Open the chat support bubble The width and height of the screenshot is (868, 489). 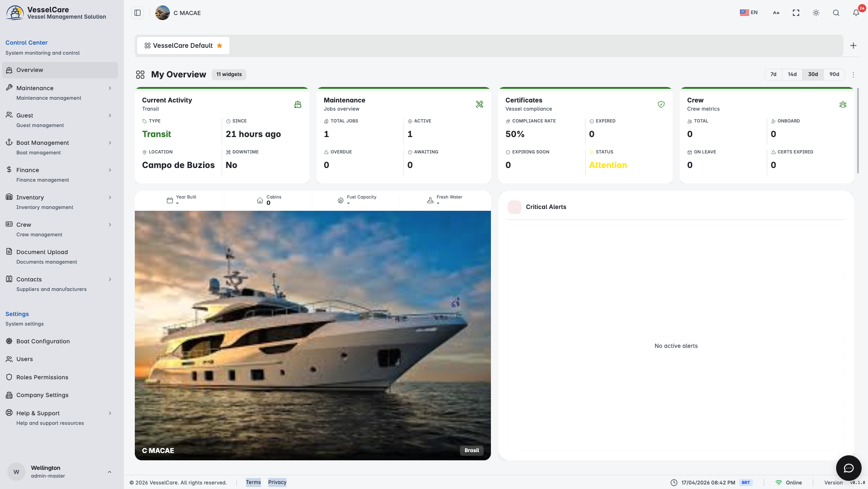click(848, 468)
